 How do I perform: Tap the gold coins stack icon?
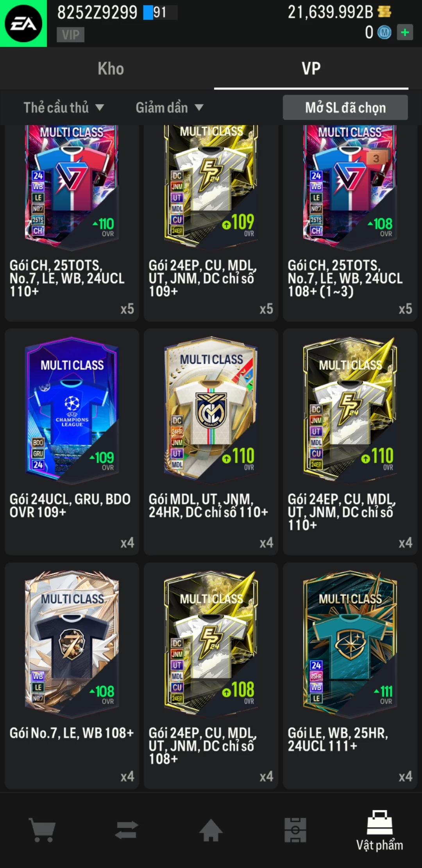tap(384, 12)
